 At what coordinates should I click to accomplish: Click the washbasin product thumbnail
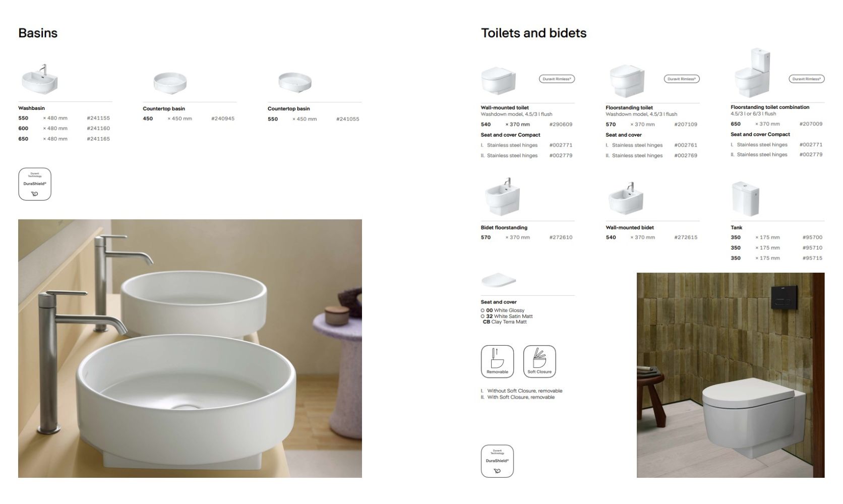coord(40,80)
